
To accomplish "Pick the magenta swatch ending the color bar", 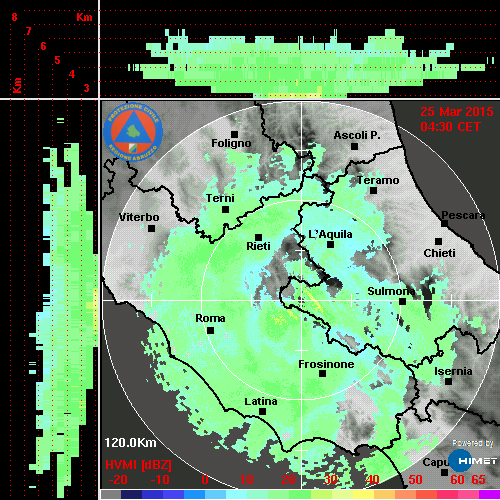I will tap(489, 494).
